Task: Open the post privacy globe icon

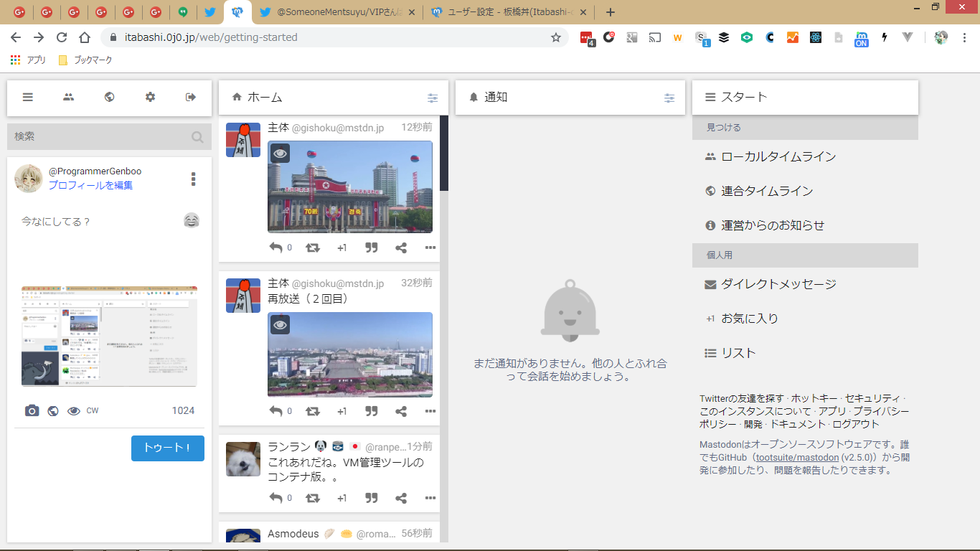Action: click(53, 411)
